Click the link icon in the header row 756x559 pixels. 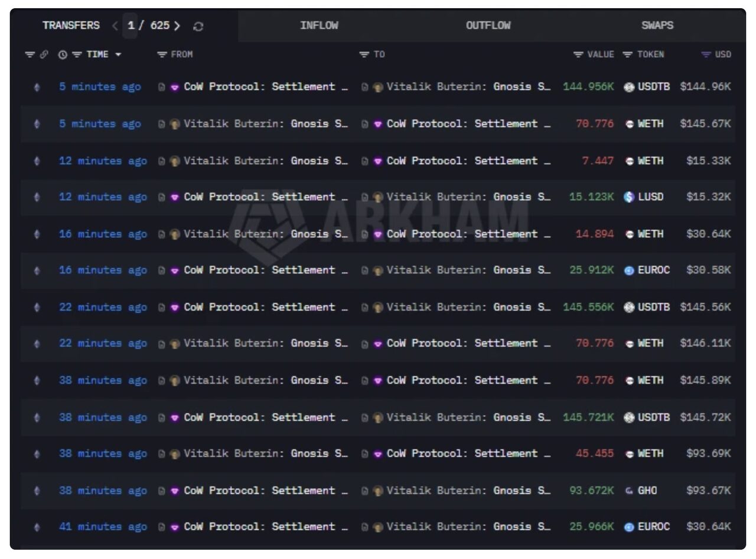[44, 54]
